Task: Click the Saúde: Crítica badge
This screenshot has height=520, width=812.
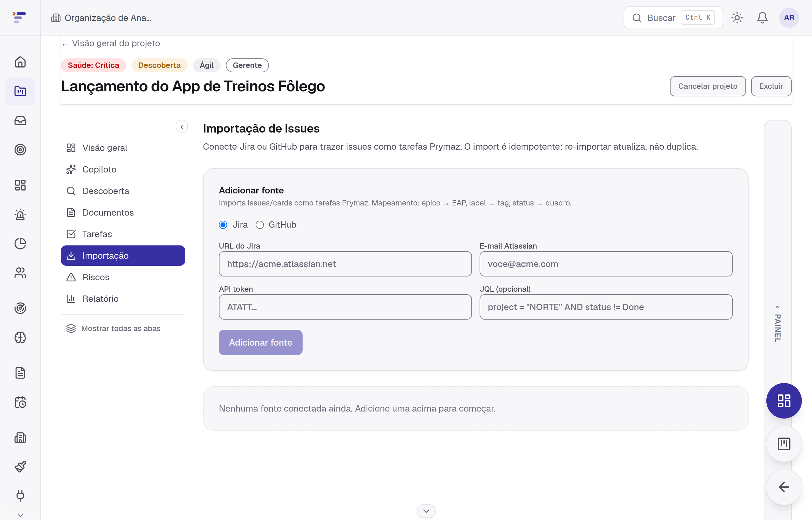Action: coord(94,65)
